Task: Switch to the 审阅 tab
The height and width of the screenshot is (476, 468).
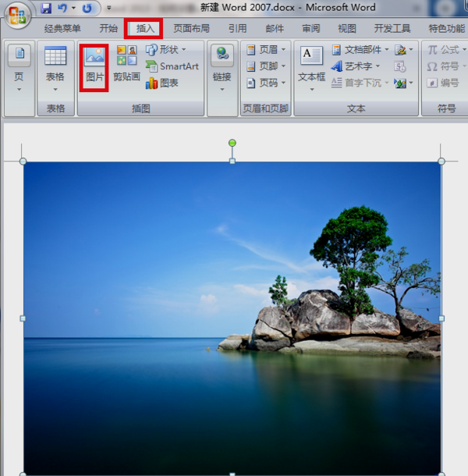Action: tap(310, 29)
